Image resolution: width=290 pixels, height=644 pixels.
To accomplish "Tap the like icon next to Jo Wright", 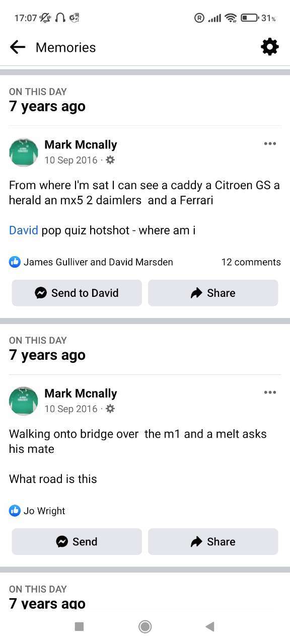I will [15, 511].
